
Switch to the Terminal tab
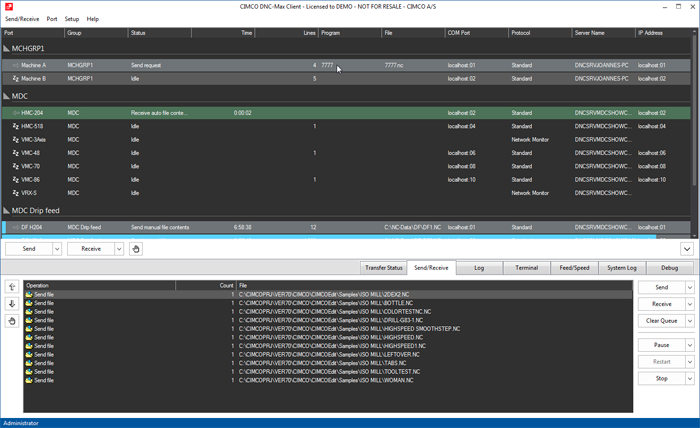click(527, 268)
